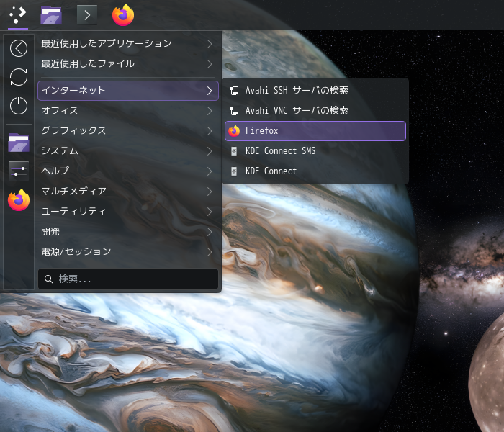
Task: Launch Avahi SSH サーバの検索 entry
Action: click(x=315, y=90)
